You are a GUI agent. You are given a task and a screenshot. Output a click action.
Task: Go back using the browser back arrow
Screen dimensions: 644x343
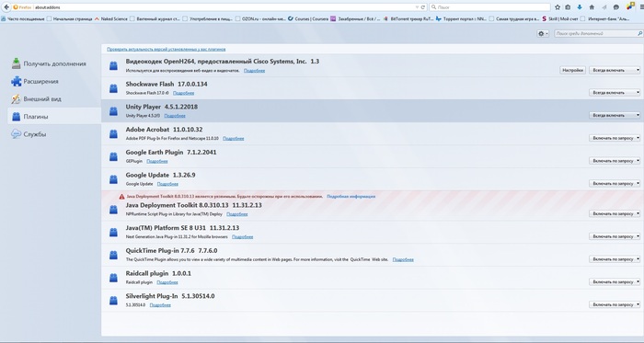[x=6, y=7]
